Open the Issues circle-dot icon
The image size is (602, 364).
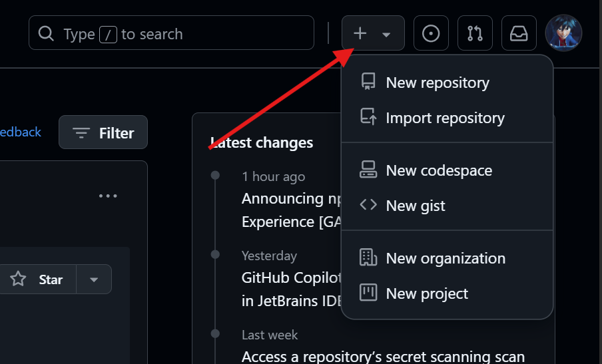431,33
